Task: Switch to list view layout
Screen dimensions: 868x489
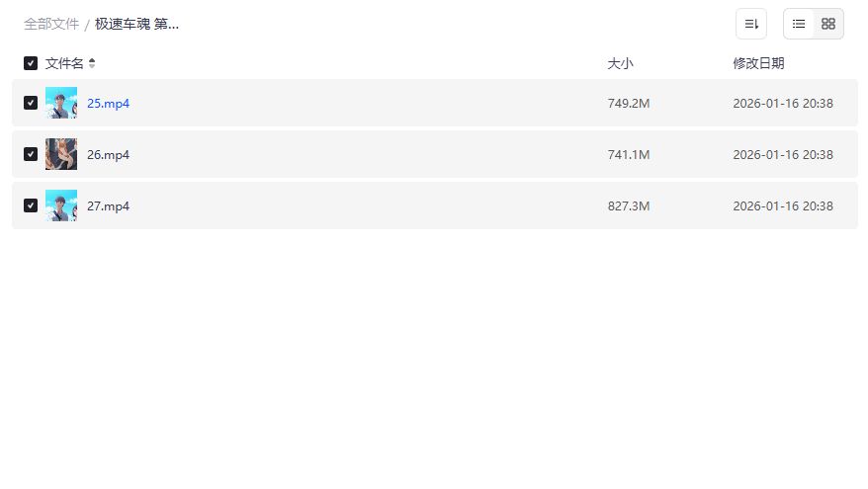Action: [x=799, y=24]
